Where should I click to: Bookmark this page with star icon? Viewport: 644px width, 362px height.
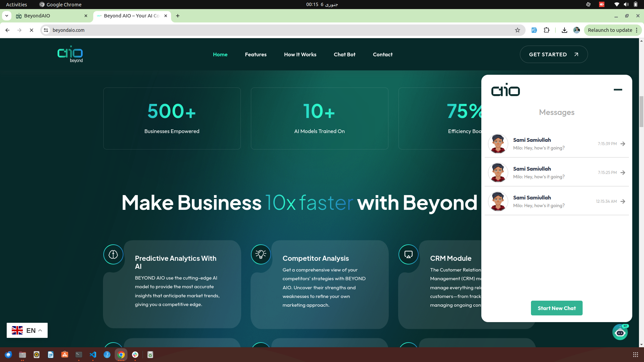pyautogui.click(x=518, y=30)
